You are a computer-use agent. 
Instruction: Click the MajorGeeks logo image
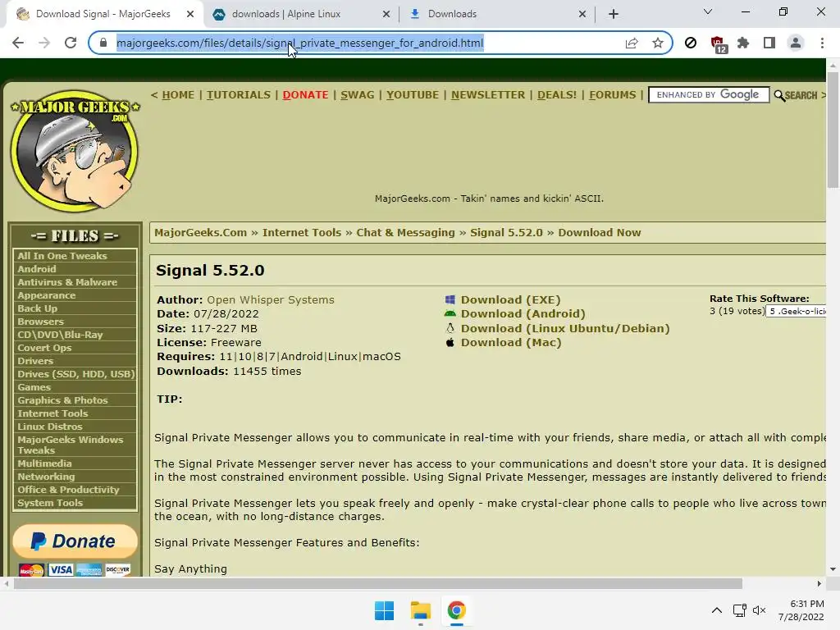tap(75, 151)
